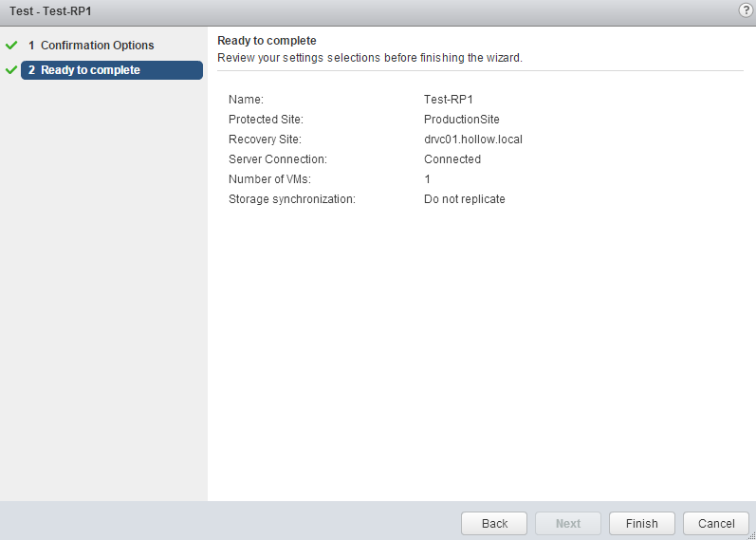
Task: Cancel the Test-RP1 wizard
Action: coord(716,523)
